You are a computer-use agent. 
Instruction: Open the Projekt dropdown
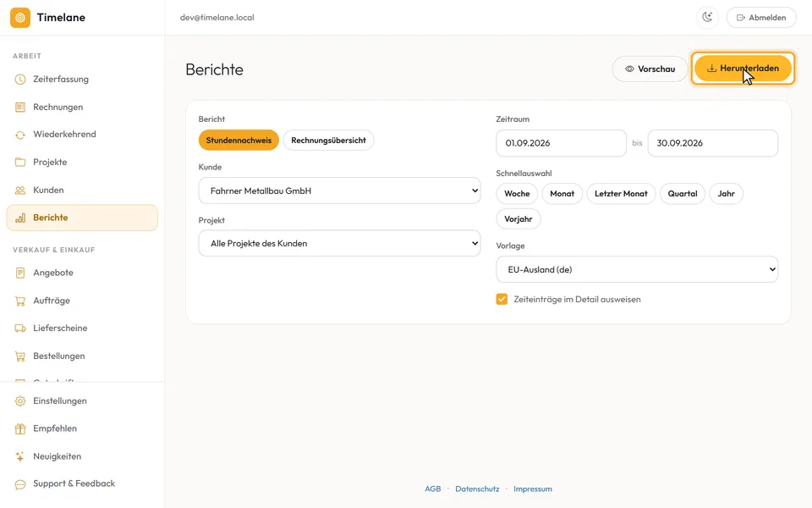340,243
